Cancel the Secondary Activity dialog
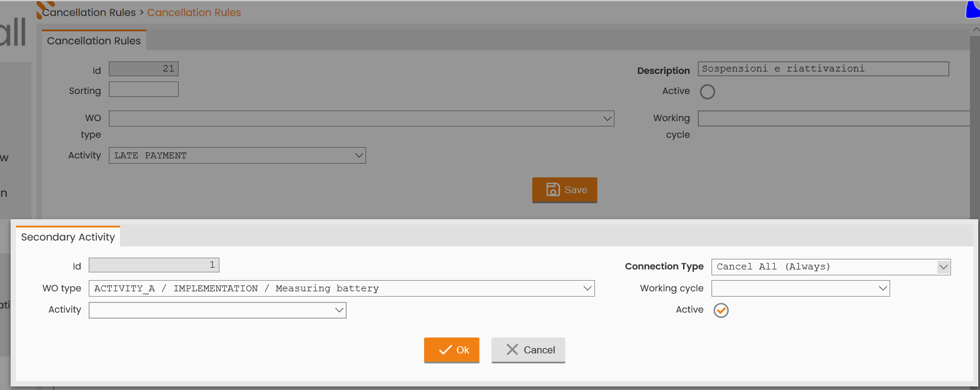The width and height of the screenshot is (980, 390). tap(528, 350)
